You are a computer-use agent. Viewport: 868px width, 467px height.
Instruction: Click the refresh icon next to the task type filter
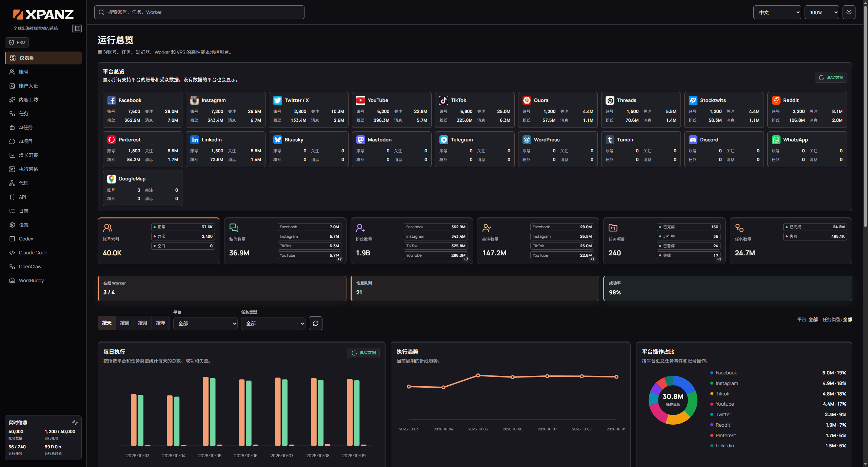pos(315,323)
